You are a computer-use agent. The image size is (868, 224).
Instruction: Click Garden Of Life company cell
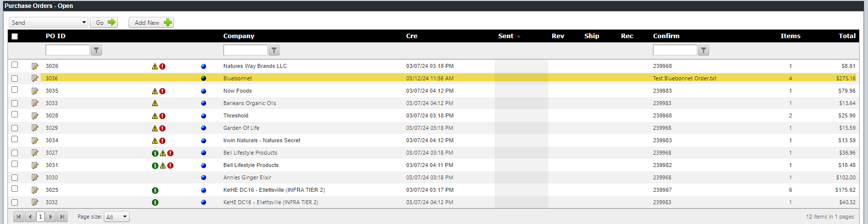(x=241, y=128)
